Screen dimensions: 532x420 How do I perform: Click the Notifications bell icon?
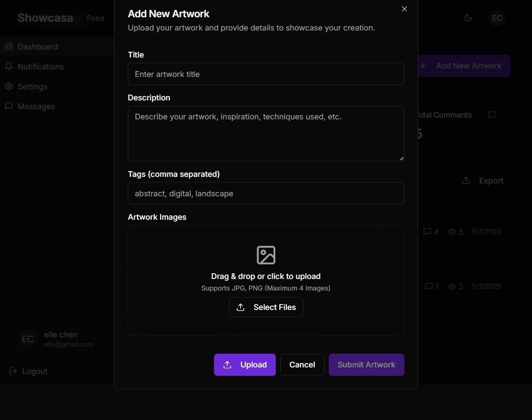pos(9,66)
